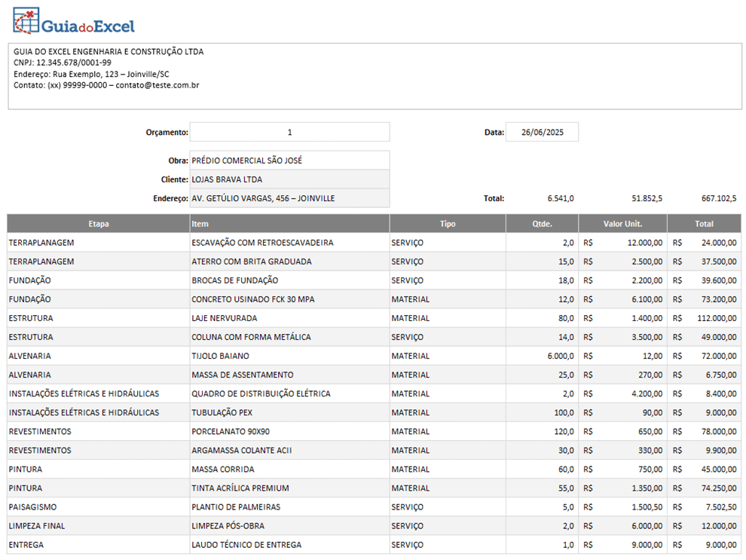746x560 pixels.
Task: Click the Etapa column header
Action: (x=99, y=224)
